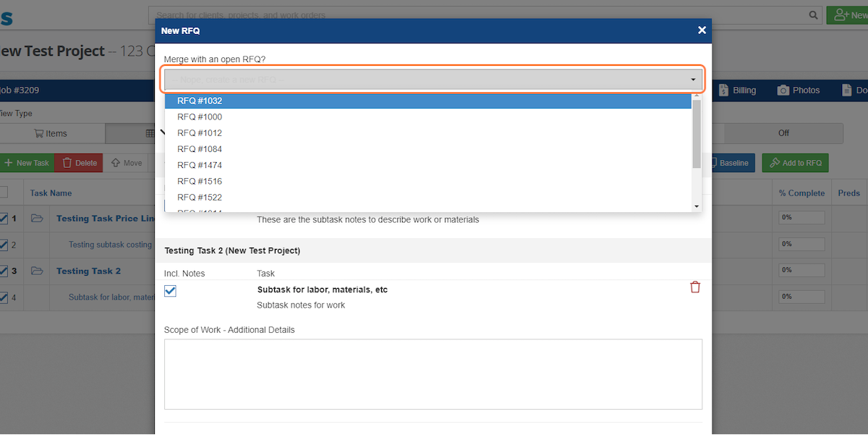Click the green New Task button

(26, 163)
